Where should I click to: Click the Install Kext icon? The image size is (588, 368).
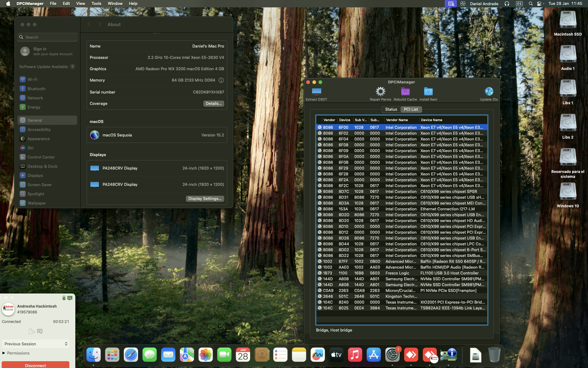click(x=428, y=91)
